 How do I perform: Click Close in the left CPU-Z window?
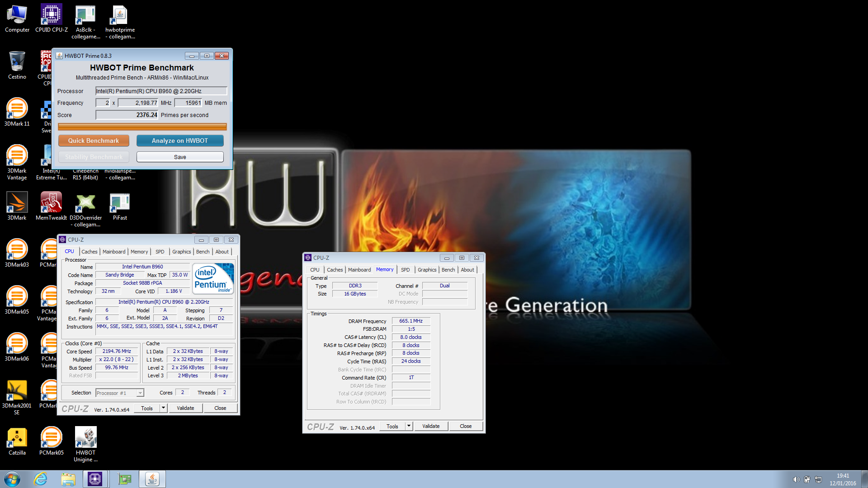coord(220,408)
